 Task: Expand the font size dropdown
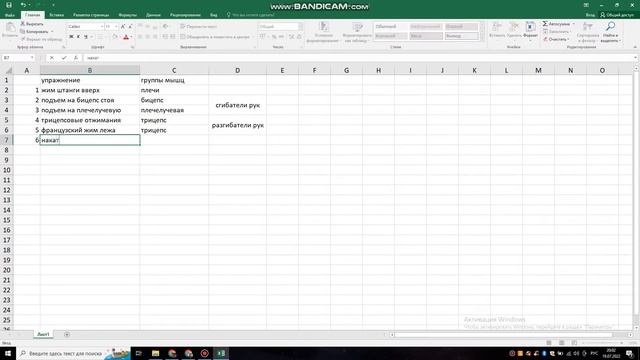coord(116,27)
